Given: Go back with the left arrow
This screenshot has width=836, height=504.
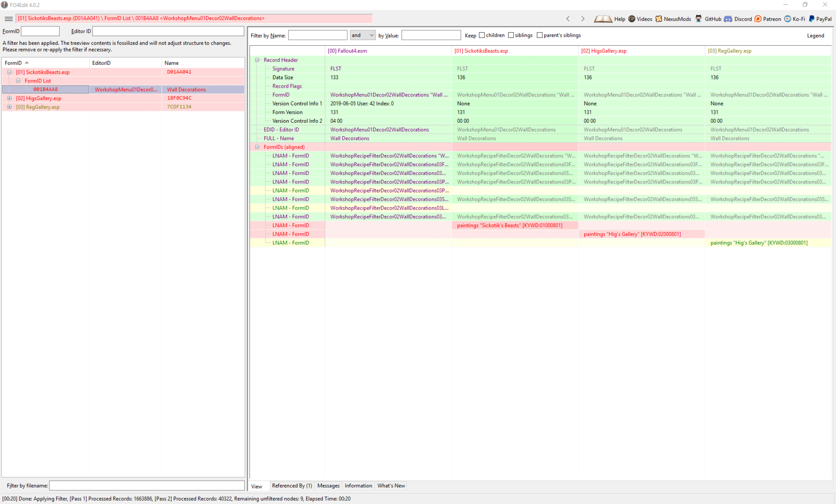Looking at the screenshot, I should pos(568,19).
